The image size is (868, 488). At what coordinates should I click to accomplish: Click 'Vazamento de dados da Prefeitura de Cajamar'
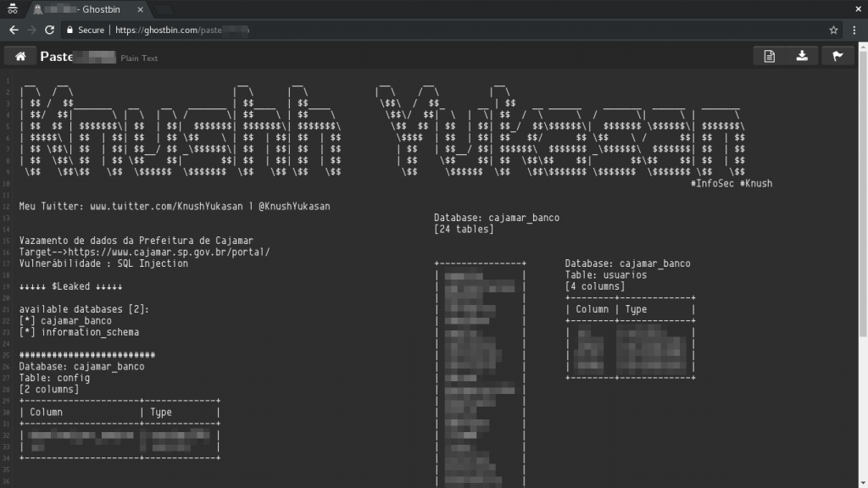pyautogui.click(x=136, y=241)
